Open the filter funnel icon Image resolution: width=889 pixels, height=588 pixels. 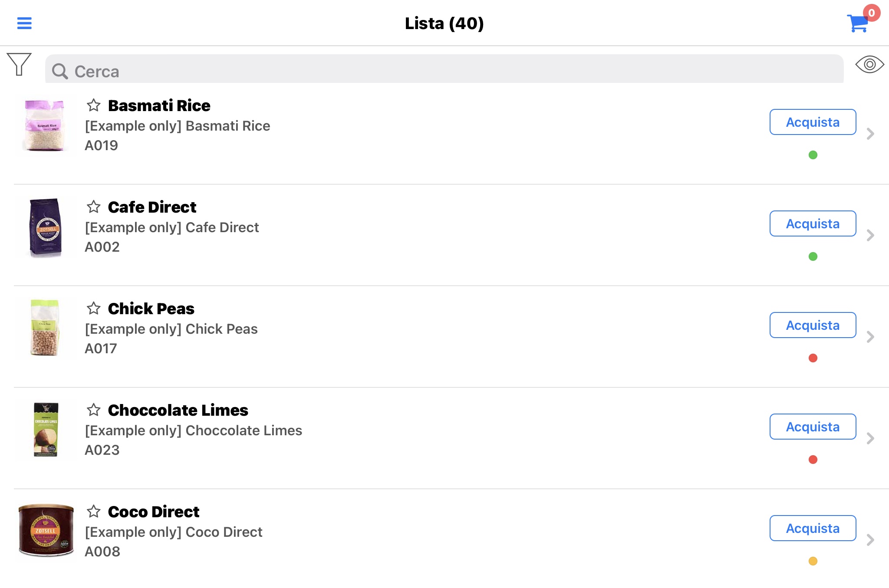19,64
